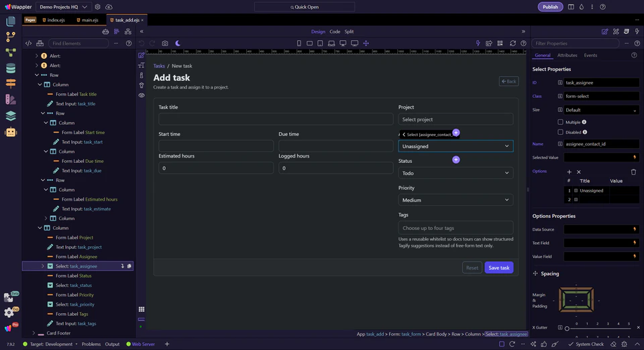The width and height of the screenshot is (644, 350).
Task: Switch to Split view
Action: click(349, 32)
